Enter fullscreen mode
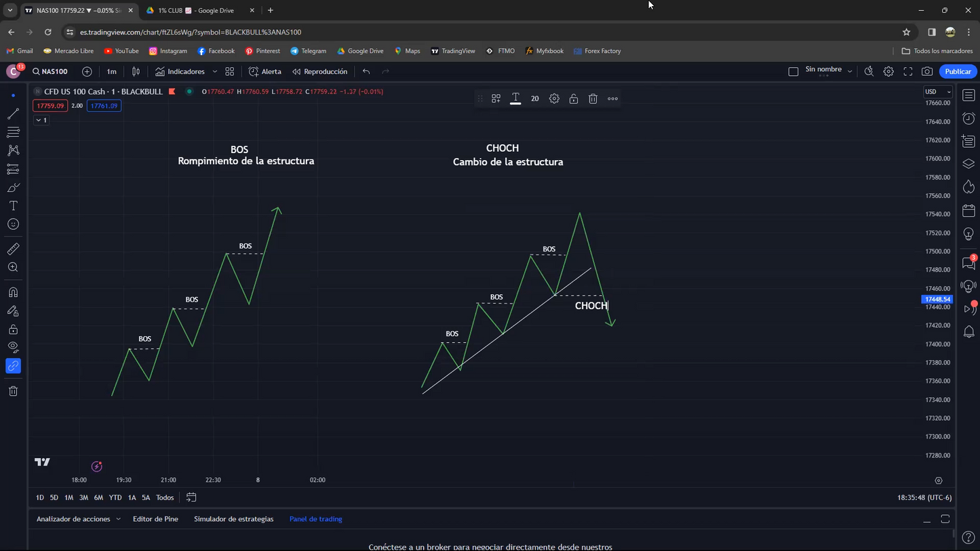The image size is (980, 551). pyautogui.click(x=908, y=72)
